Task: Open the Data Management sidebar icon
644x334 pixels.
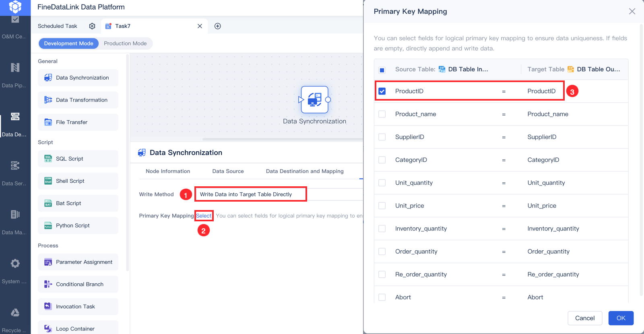Action: [15, 214]
